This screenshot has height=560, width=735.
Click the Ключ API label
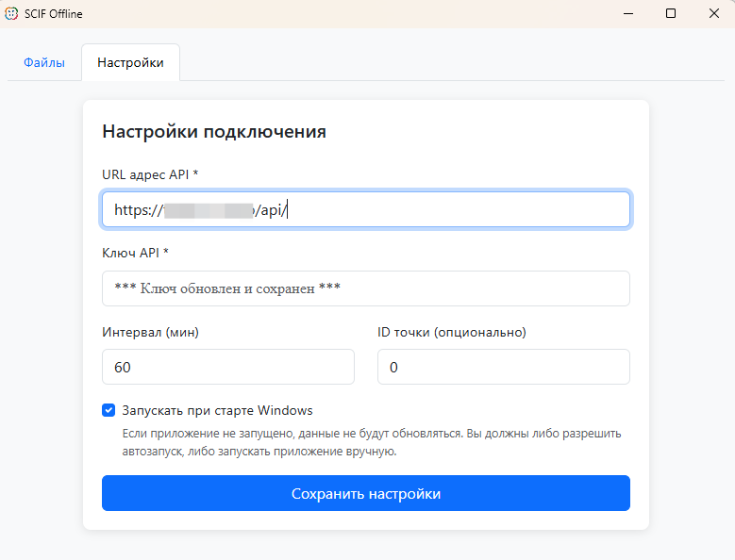pos(135,253)
